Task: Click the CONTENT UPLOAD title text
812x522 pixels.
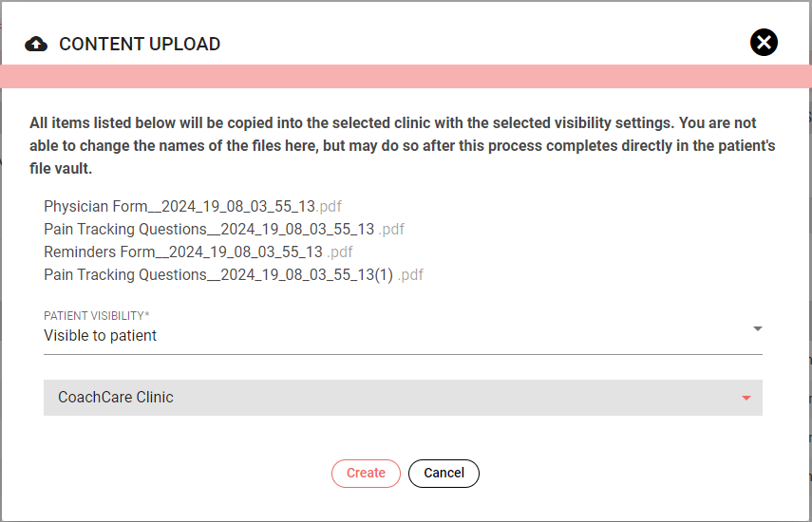Action: coord(140,44)
